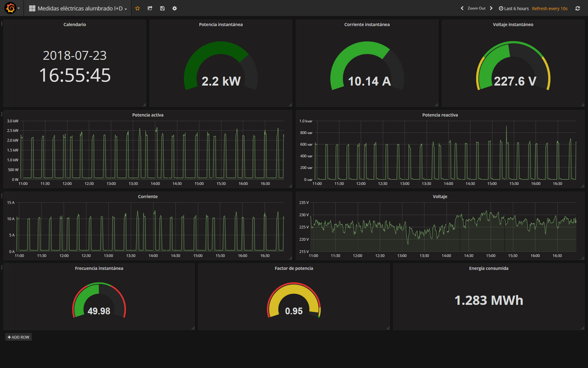Viewport: 588px width, 368px height.
Task: Click the Voltaje graph panel title
Action: pyautogui.click(x=440, y=197)
